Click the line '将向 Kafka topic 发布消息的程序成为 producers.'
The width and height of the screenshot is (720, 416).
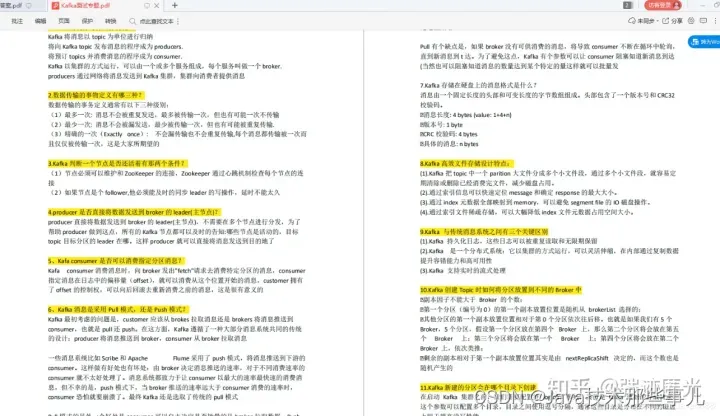[x=116, y=47]
